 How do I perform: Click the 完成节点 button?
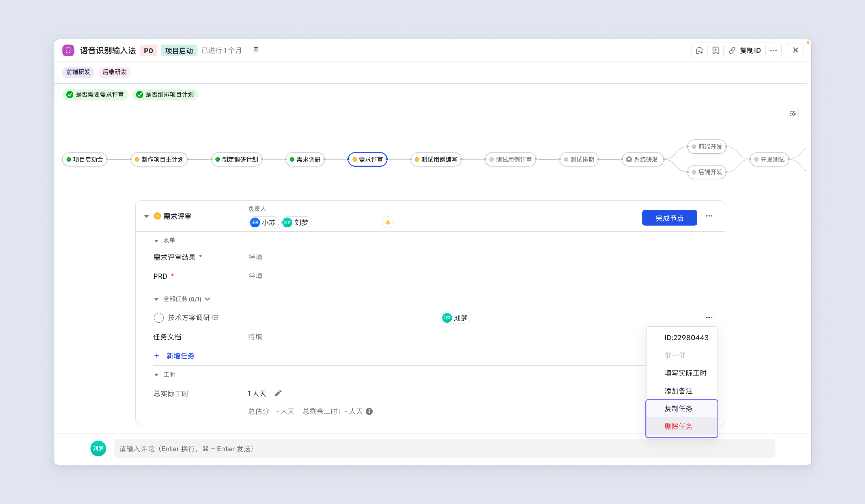tap(669, 218)
